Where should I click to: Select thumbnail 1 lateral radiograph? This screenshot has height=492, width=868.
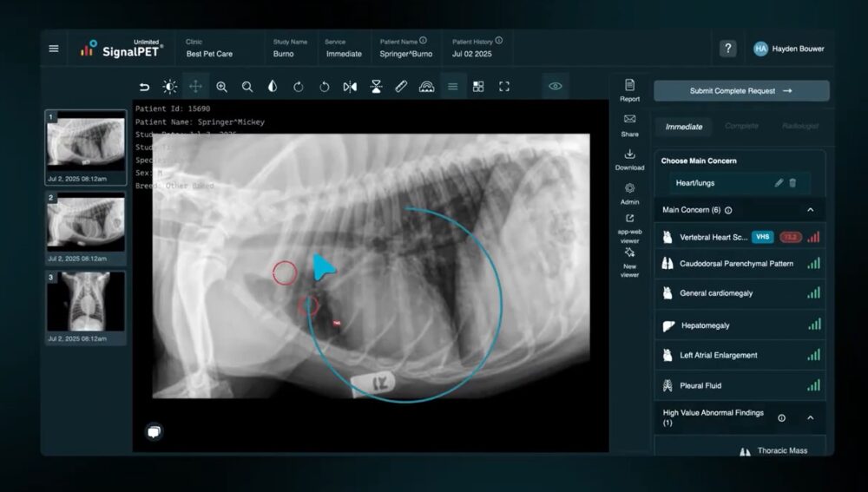coord(86,148)
